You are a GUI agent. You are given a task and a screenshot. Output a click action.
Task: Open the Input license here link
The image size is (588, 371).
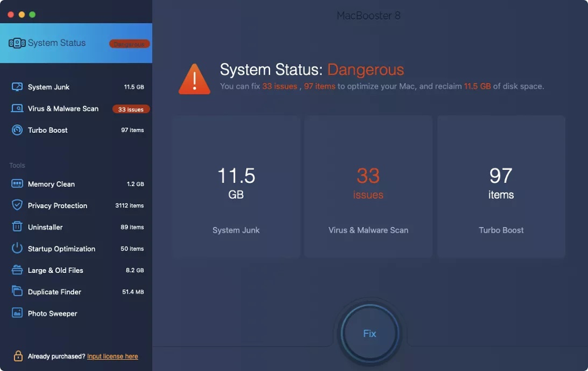(112, 356)
